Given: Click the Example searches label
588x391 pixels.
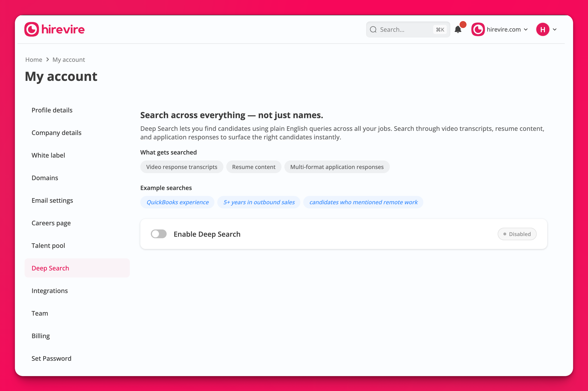Looking at the screenshot, I should click(x=166, y=188).
